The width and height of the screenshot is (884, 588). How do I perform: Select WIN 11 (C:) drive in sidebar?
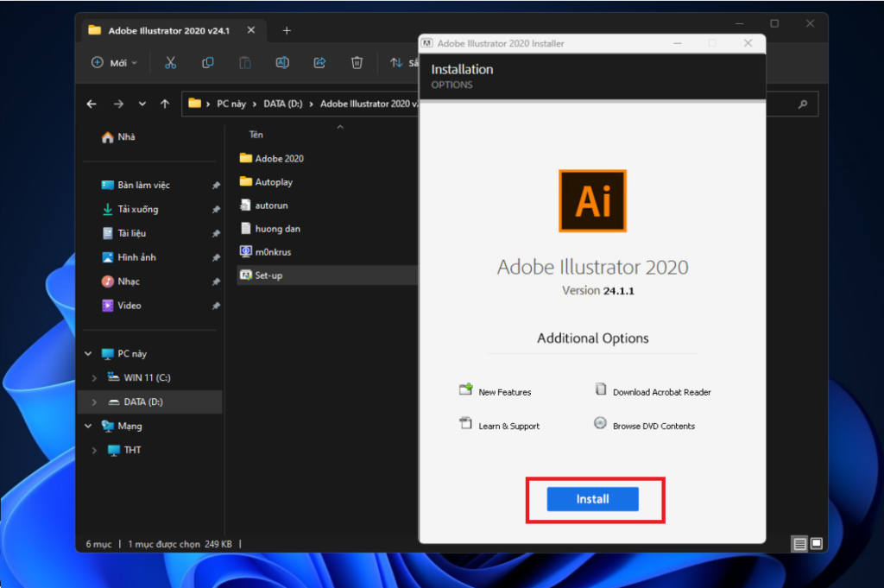point(139,377)
